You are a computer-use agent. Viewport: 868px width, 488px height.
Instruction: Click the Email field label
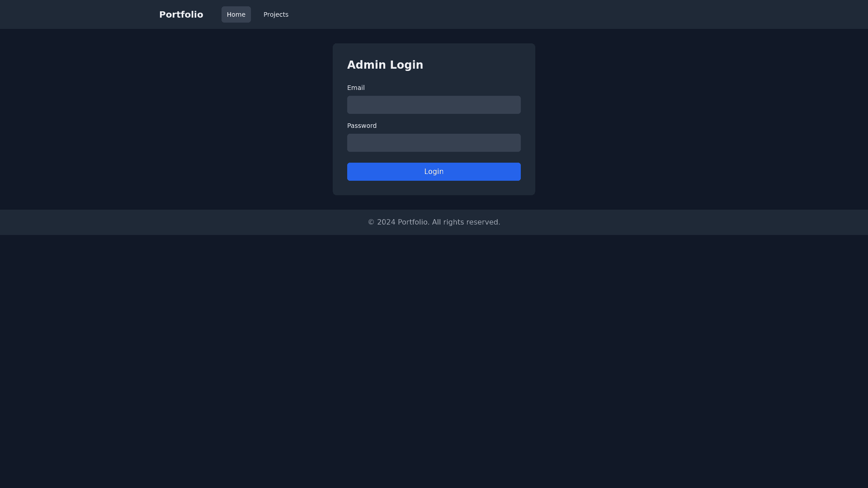[x=356, y=88]
